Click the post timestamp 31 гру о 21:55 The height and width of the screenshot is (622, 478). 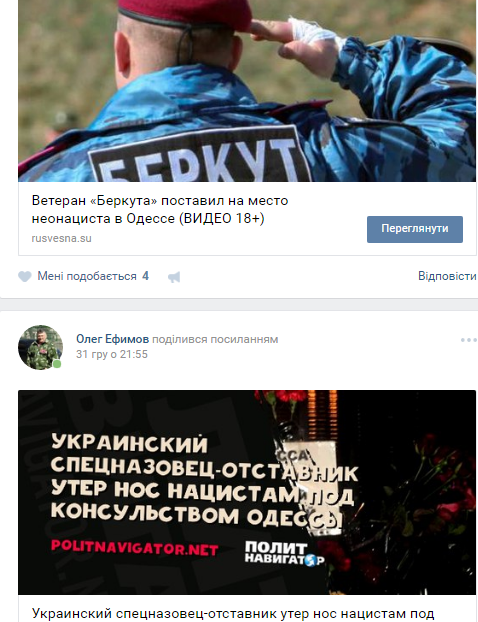112,354
